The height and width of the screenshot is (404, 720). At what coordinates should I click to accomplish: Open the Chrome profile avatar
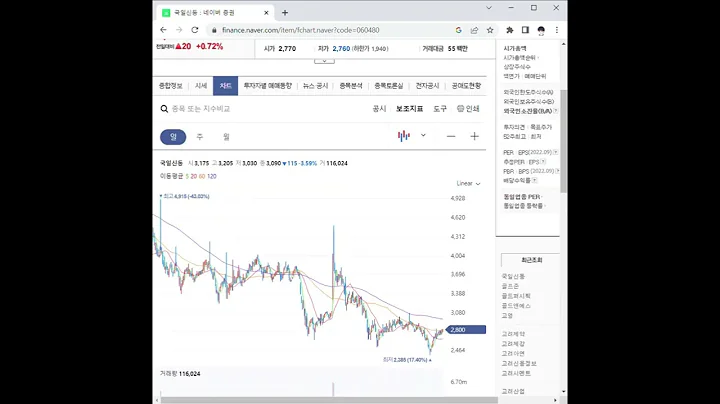click(541, 30)
